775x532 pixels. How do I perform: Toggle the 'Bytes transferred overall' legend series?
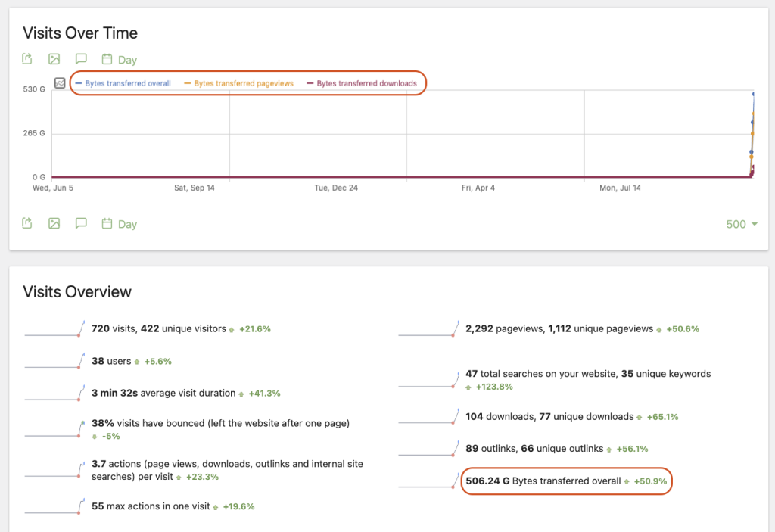tap(123, 83)
